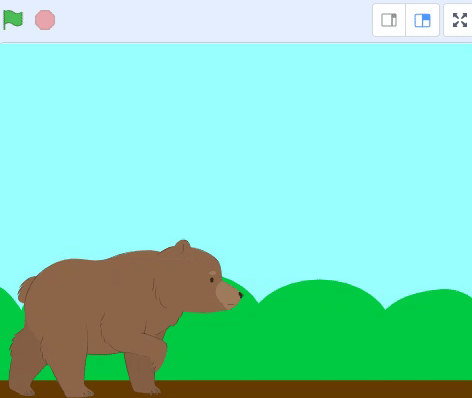The height and width of the screenshot is (398, 472).
Task: Click the green flag to start the project
Action: (x=13, y=20)
